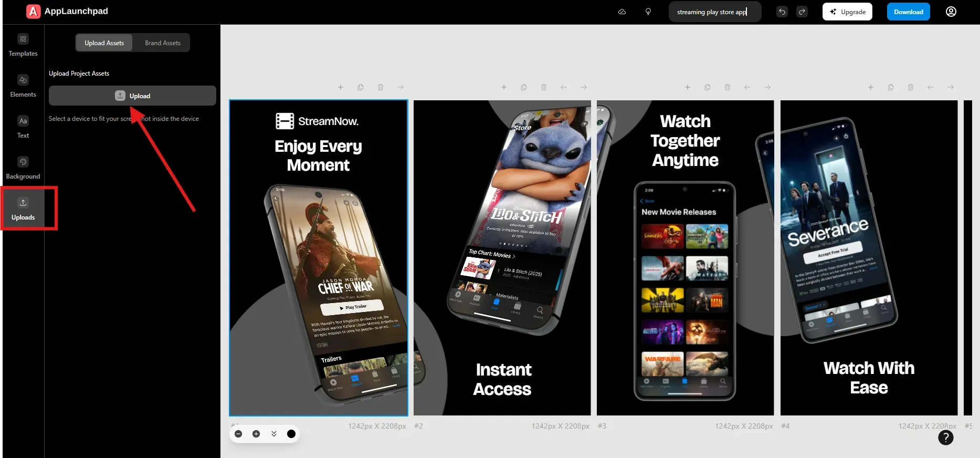This screenshot has width=980, height=458.
Task: Click the StreamNow. title text
Action: pos(328,121)
